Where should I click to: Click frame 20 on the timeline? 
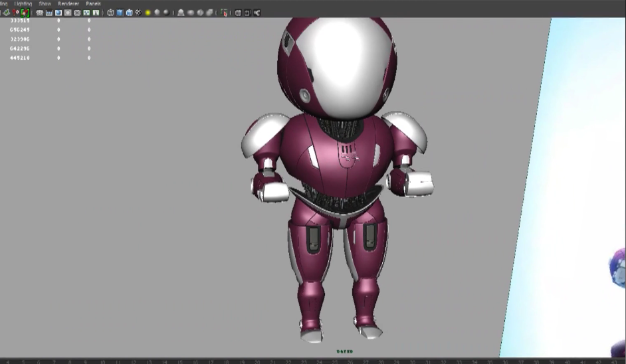[257, 362]
